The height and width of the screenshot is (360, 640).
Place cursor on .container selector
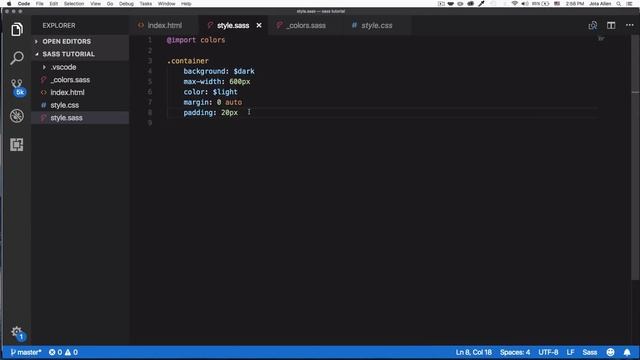tap(187, 61)
